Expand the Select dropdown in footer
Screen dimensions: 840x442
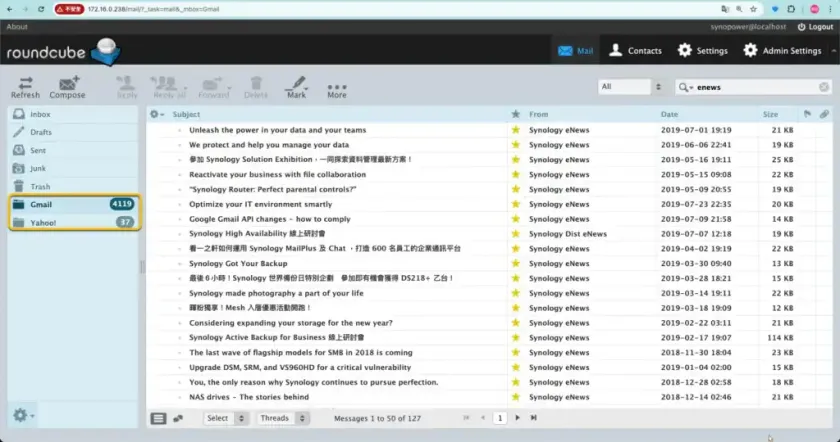[226, 418]
